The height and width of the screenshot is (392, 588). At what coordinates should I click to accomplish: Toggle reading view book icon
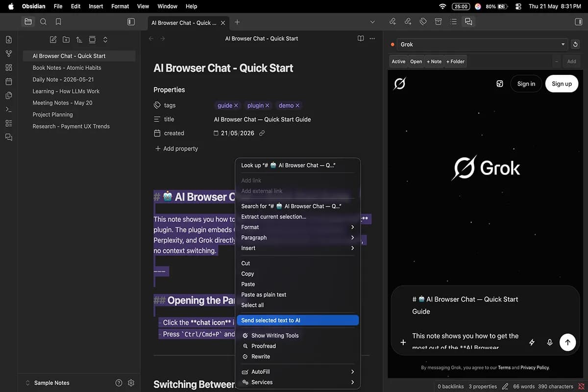361,38
